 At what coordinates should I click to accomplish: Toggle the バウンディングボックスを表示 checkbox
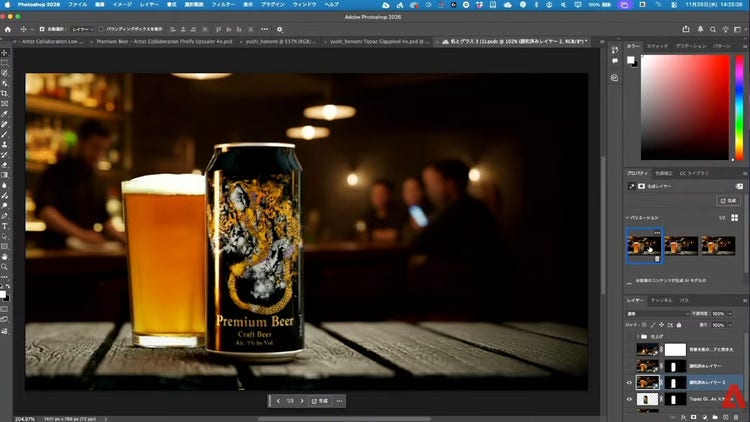[x=100, y=29]
